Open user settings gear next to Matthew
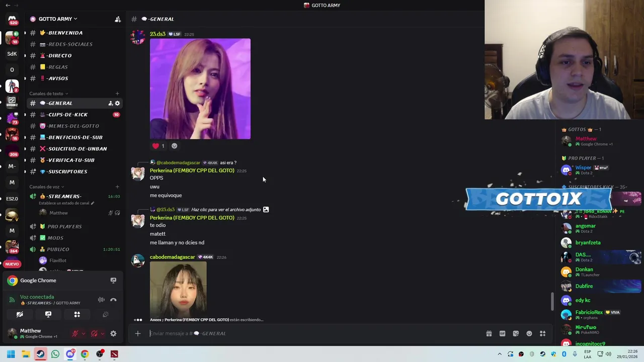644x362 pixels. coord(113,333)
